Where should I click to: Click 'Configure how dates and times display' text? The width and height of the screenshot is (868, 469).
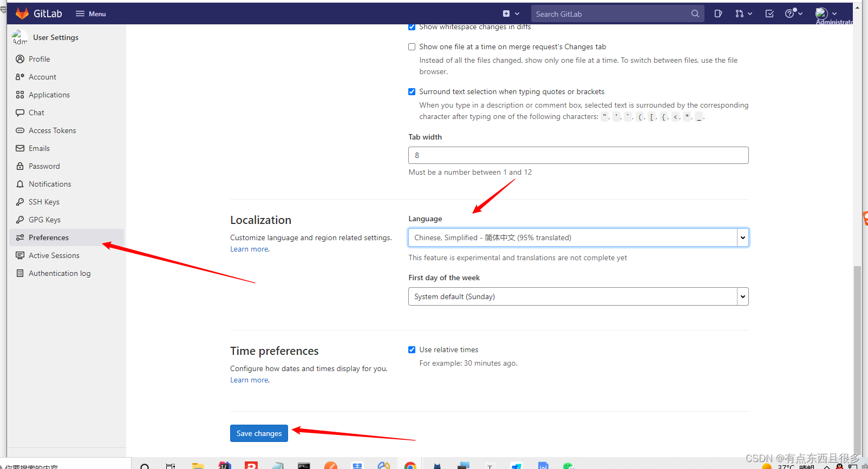[309, 368]
